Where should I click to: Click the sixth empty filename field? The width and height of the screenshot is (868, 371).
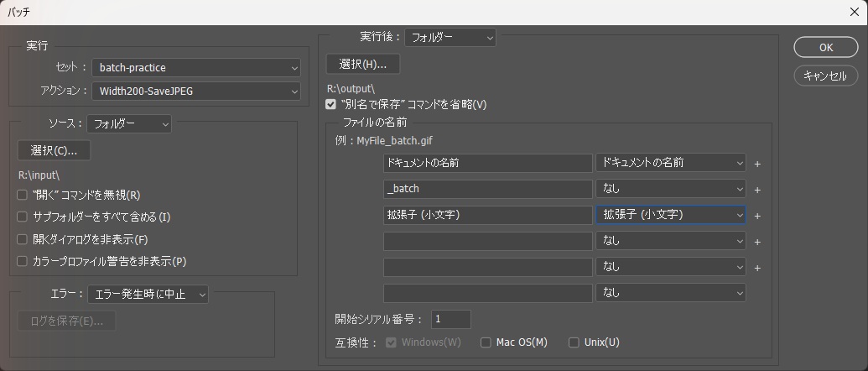488,293
